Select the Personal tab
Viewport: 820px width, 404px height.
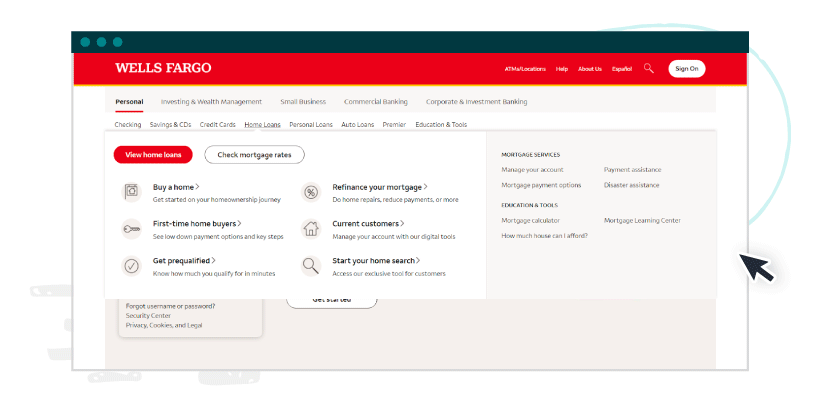[129, 102]
